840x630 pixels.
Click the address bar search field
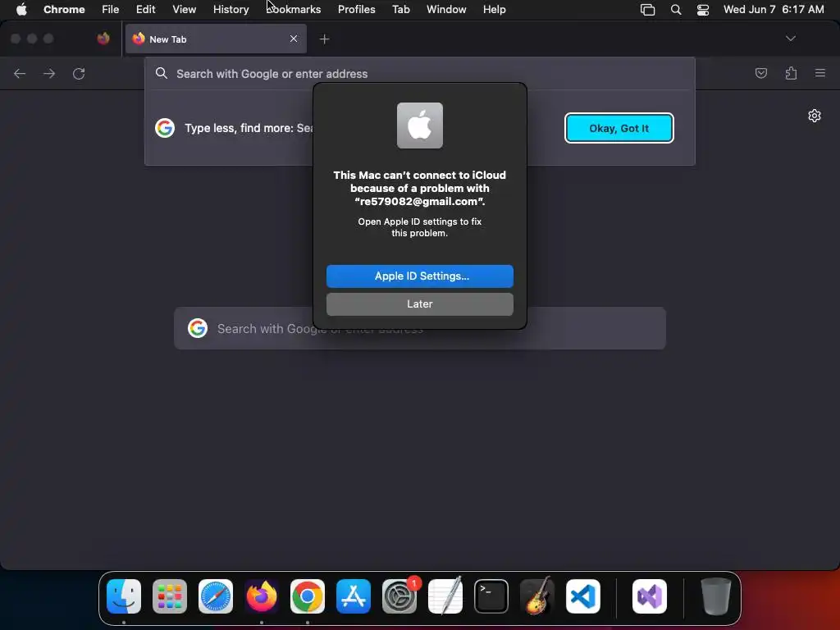coord(419,73)
